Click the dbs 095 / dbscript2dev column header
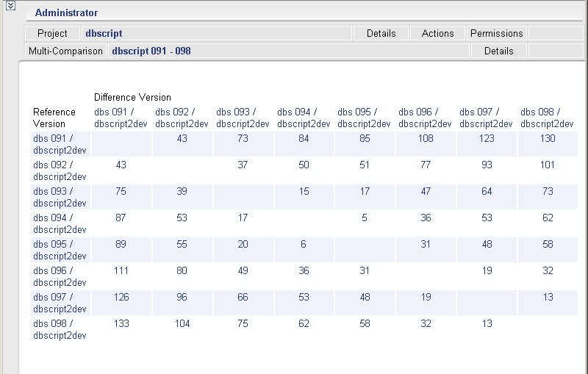Screen dimensions: 588x374 click(x=364, y=118)
